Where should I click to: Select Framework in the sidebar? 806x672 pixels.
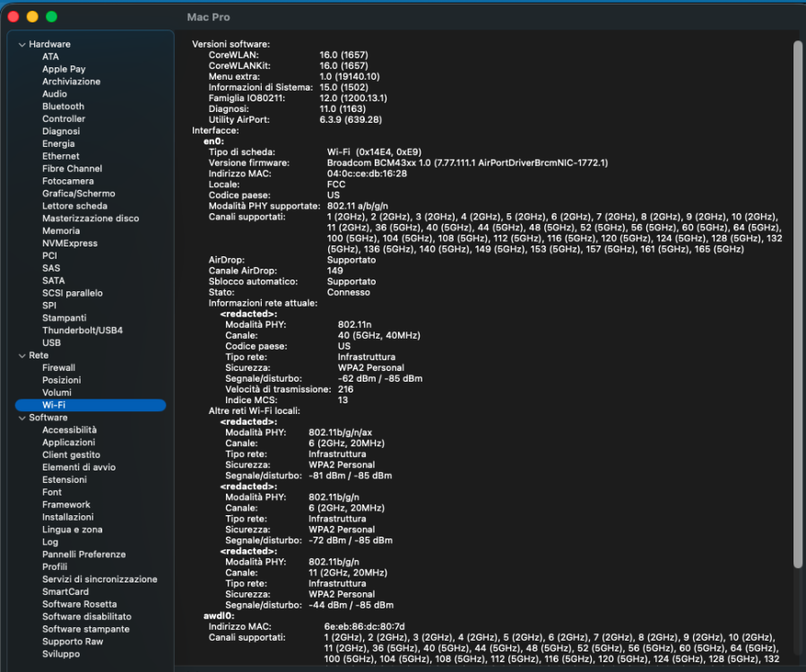coord(65,504)
